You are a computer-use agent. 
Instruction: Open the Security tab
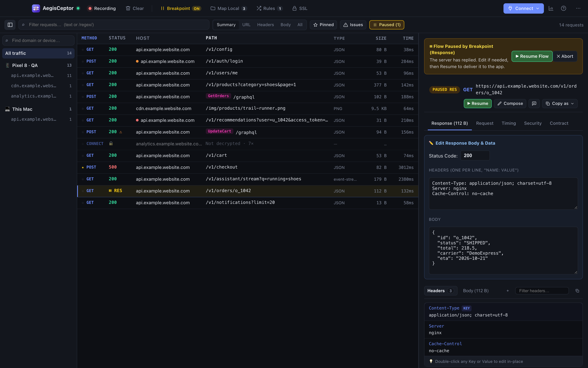pos(533,123)
